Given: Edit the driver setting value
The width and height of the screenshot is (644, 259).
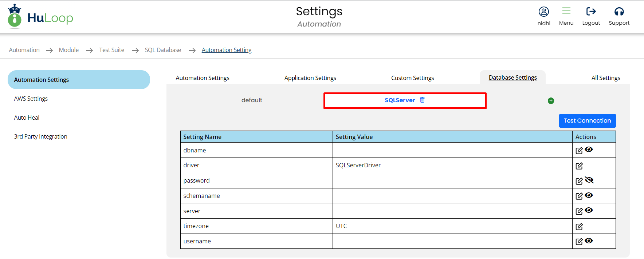Looking at the screenshot, I should (579, 166).
